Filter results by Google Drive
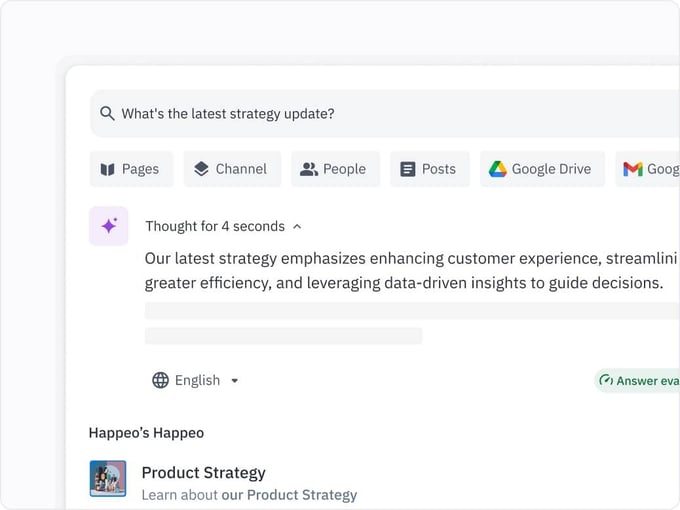680x510 pixels. click(x=541, y=169)
